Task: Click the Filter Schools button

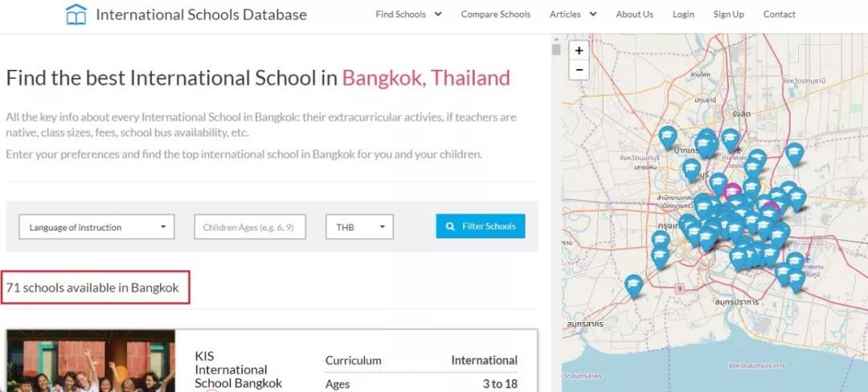Action: (481, 227)
